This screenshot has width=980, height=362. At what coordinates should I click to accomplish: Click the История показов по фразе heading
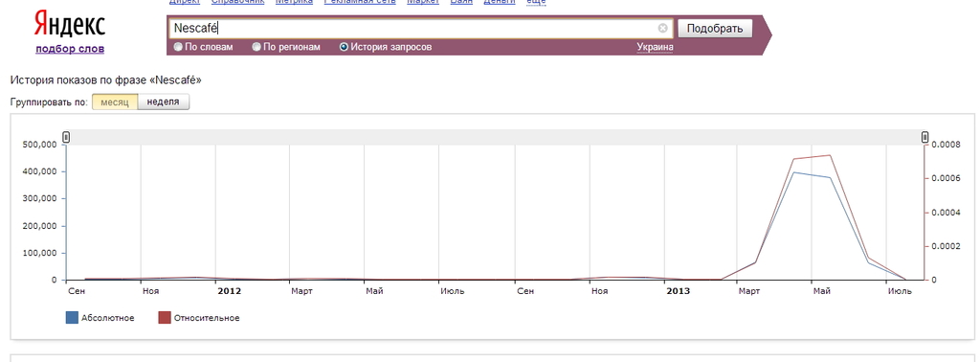pos(105,80)
